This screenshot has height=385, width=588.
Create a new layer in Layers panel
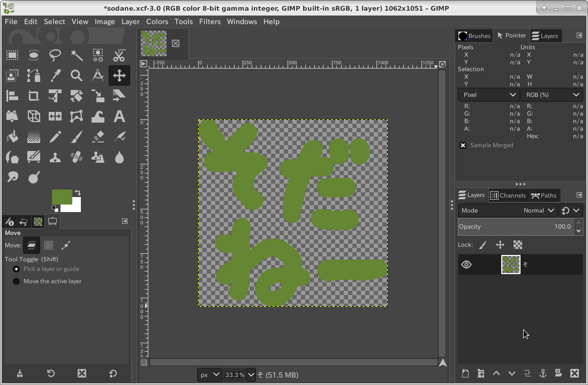click(x=465, y=373)
